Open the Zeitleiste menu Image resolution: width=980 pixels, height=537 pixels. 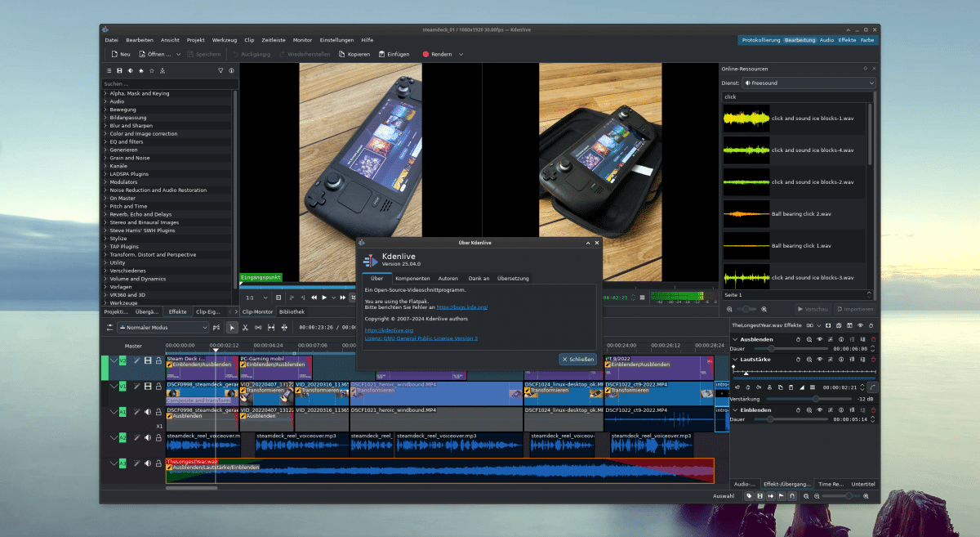pyautogui.click(x=274, y=39)
